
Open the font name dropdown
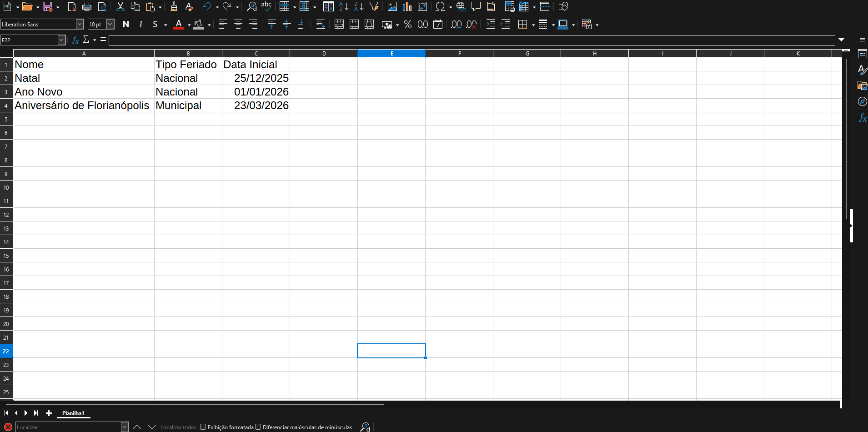click(x=80, y=24)
